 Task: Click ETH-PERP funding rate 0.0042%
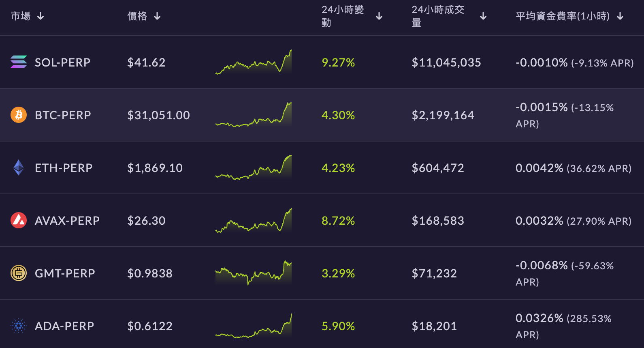coord(540,168)
